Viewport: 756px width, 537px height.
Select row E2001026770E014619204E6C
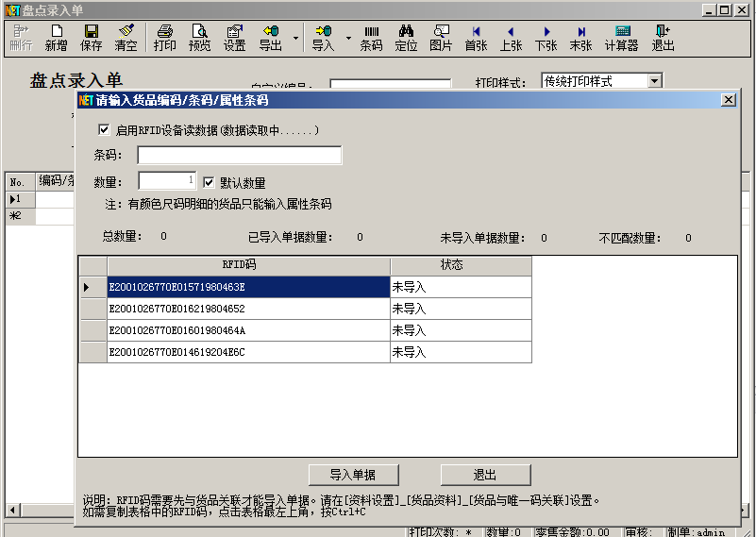pos(249,352)
